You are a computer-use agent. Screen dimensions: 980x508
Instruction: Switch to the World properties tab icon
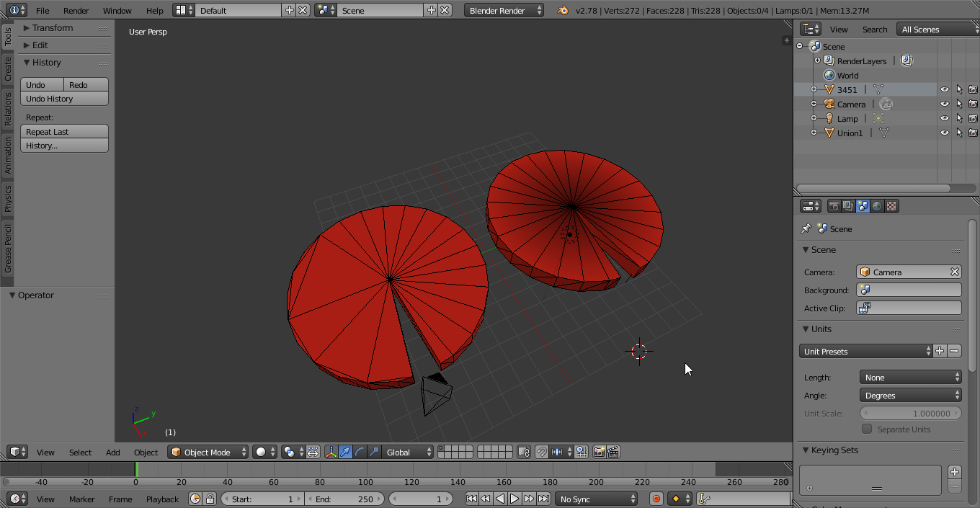tap(877, 206)
